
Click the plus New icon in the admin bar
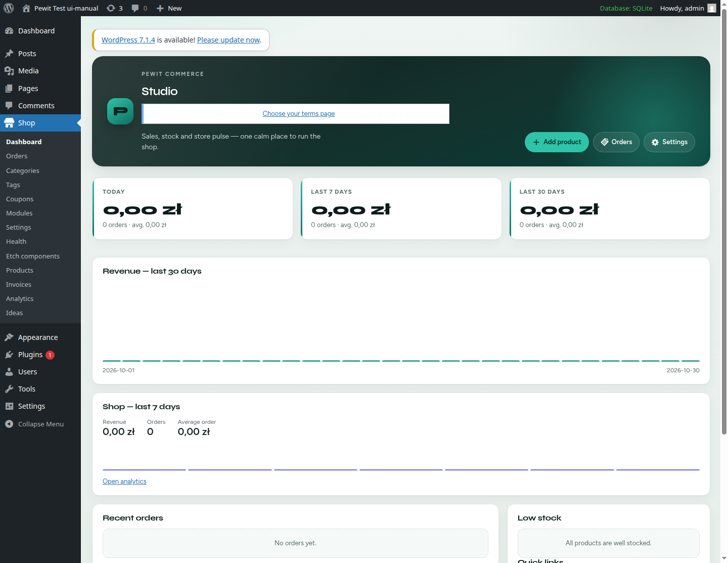click(160, 8)
